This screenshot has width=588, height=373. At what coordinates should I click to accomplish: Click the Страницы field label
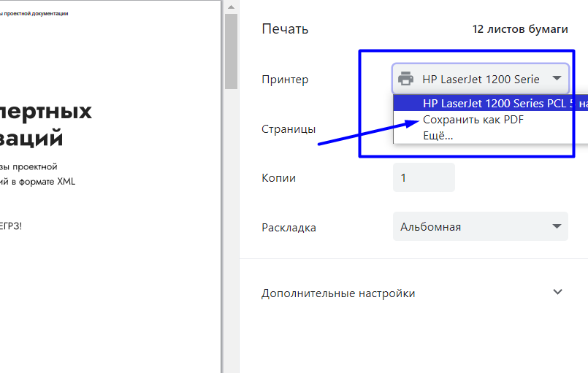point(289,129)
